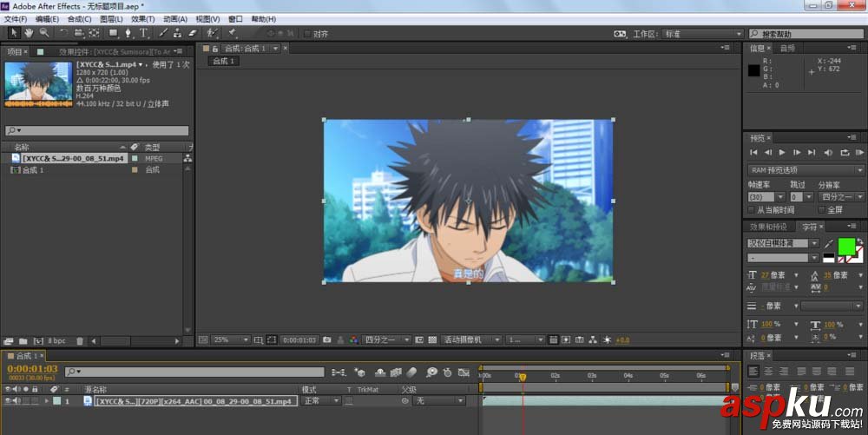
Task: Toggle the TrkMat preserve transparency box
Action: point(349,400)
